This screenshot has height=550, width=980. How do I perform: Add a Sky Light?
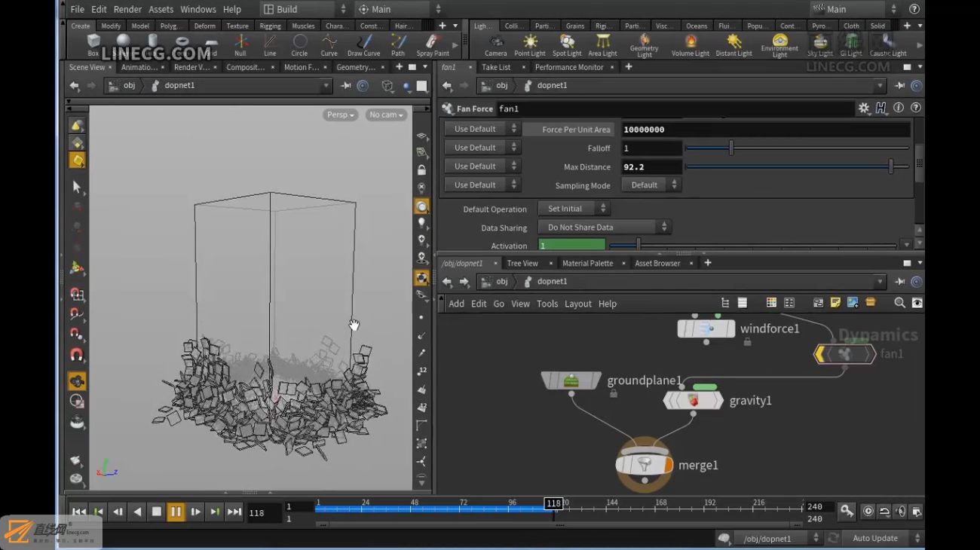pyautogui.click(x=820, y=44)
